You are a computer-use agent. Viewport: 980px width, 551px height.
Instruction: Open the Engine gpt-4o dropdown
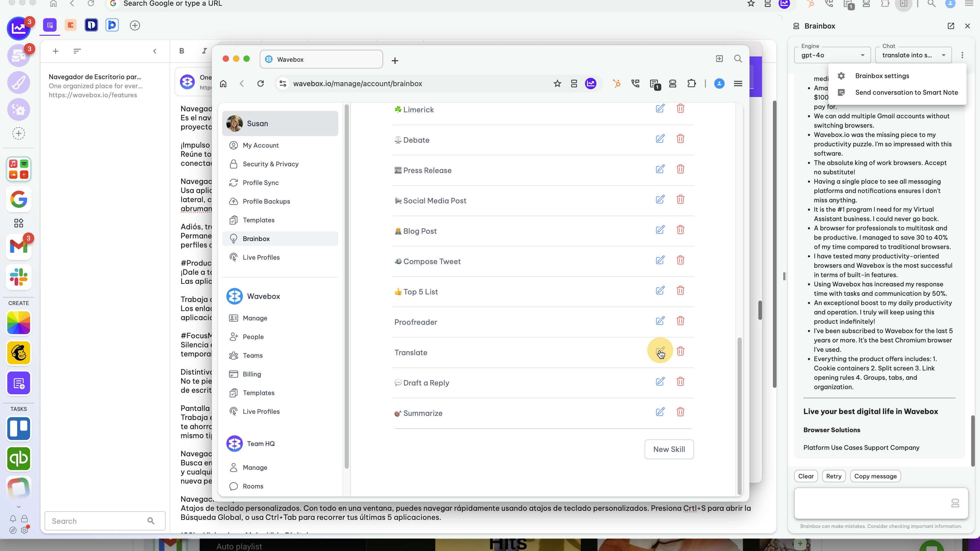832,55
